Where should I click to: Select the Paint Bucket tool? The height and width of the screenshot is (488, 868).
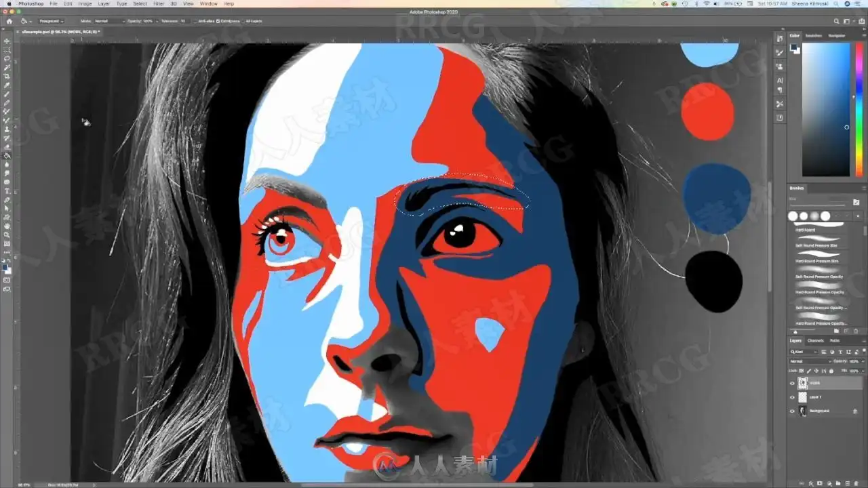[7, 155]
